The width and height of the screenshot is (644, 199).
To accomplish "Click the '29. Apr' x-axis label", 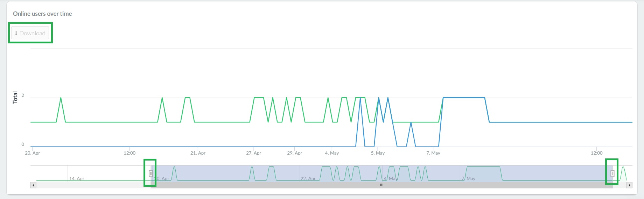I will 295,153.
